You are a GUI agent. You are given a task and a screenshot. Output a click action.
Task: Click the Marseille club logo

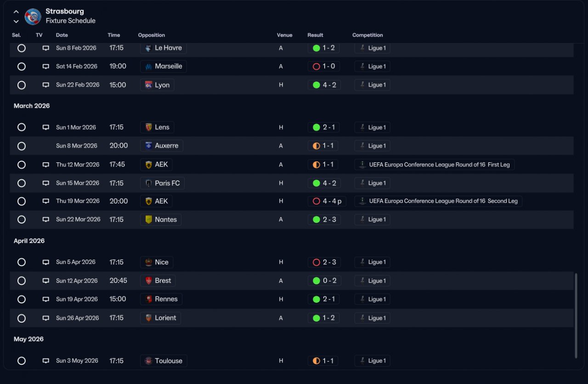[x=148, y=67]
